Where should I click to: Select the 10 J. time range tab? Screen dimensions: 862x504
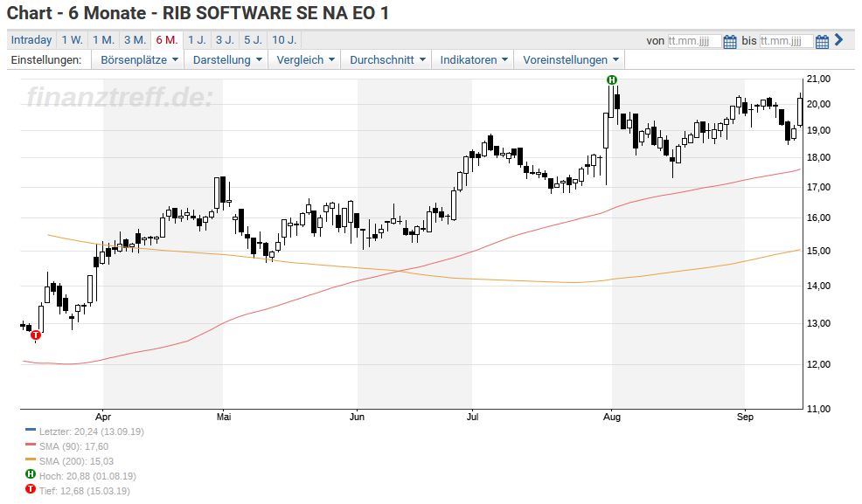click(284, 40)
